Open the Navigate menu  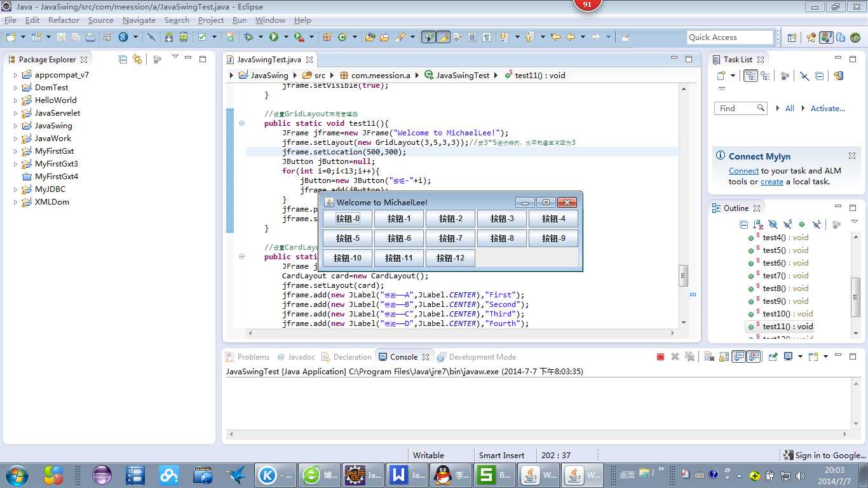139,20
